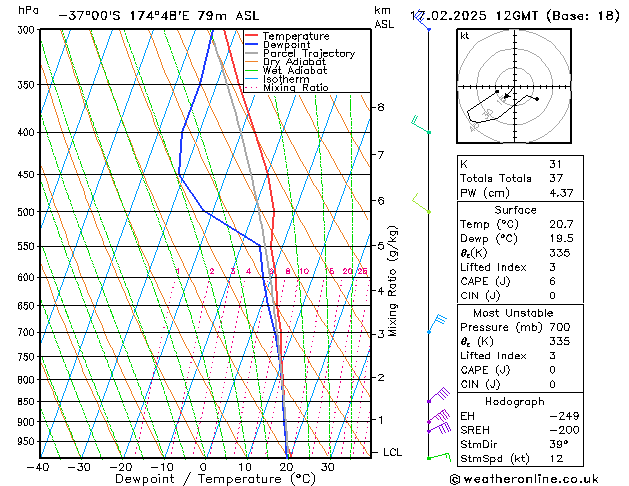629x486 pixels.
Task: Click the Most Unstable section header
Action: click(x=513, y=313)
